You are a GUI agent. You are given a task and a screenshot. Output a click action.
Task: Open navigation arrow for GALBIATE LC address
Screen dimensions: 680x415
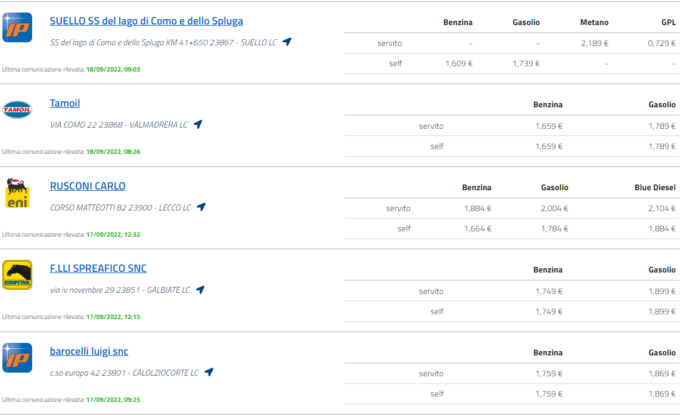(200, 290)
